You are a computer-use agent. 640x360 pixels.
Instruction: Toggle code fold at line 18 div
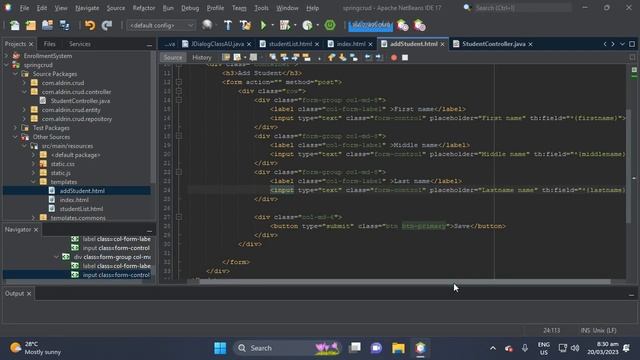click(x=179, y=136)
